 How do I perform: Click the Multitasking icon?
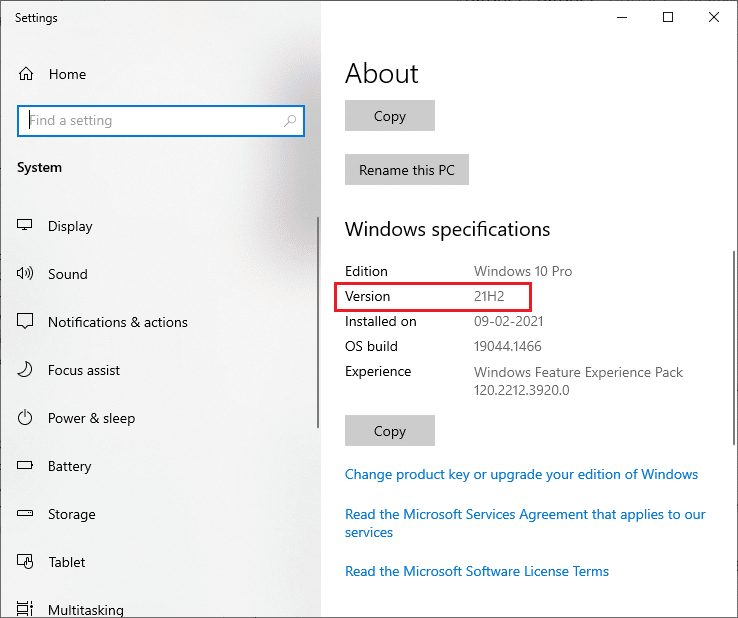coord(25,608)
